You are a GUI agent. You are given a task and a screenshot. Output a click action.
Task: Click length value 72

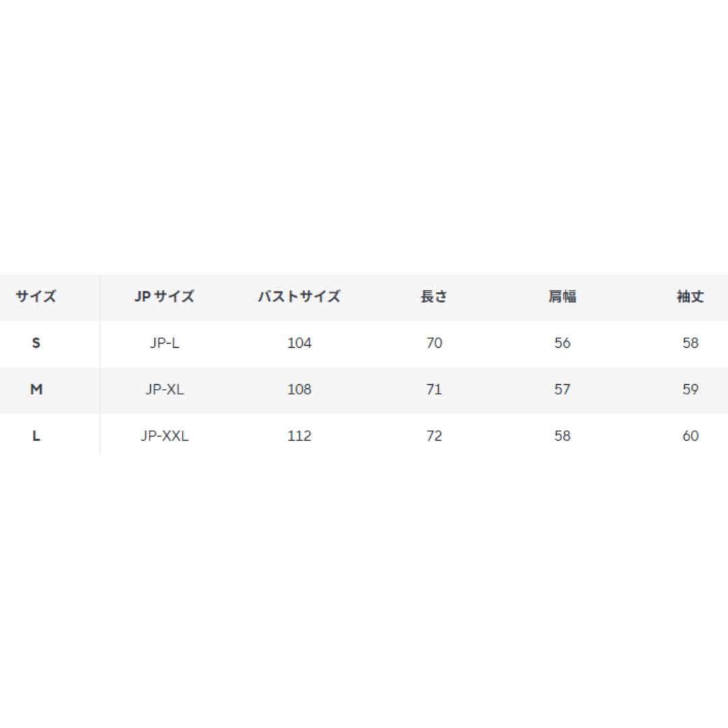434,436
